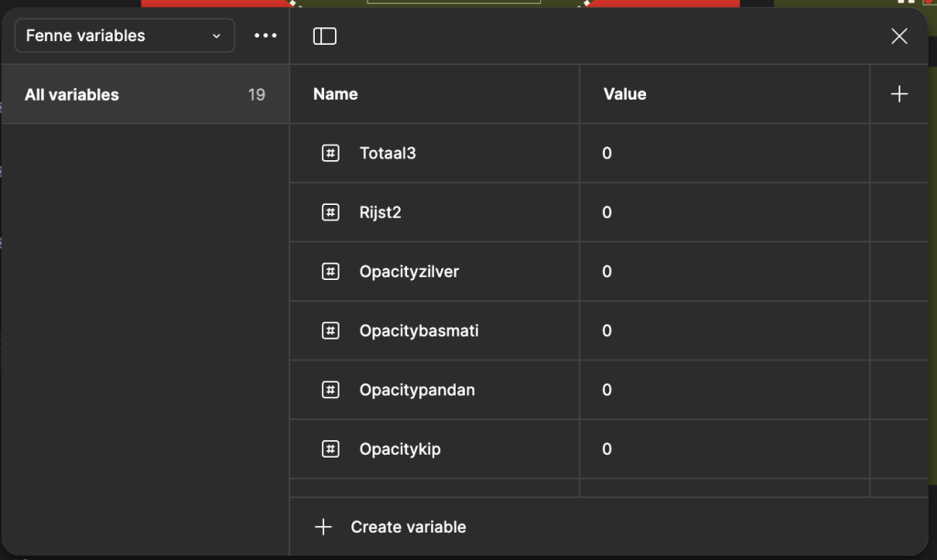Edit the value field of Rijst2
The width and height of the screenshot is (937, 560).
[723, 212]
